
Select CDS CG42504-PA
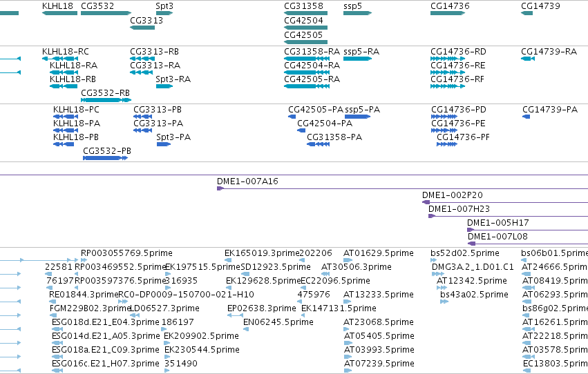(x=301, y=130)
